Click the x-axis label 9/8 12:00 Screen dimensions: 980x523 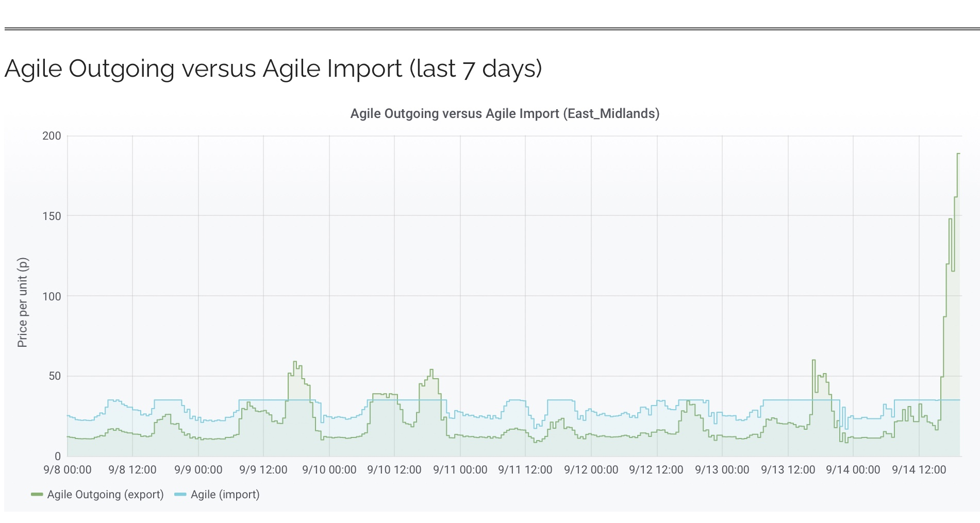coord(132,470)
